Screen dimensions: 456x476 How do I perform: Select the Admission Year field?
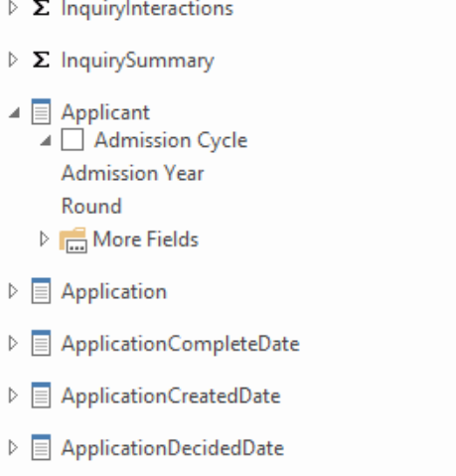point(133,173)
